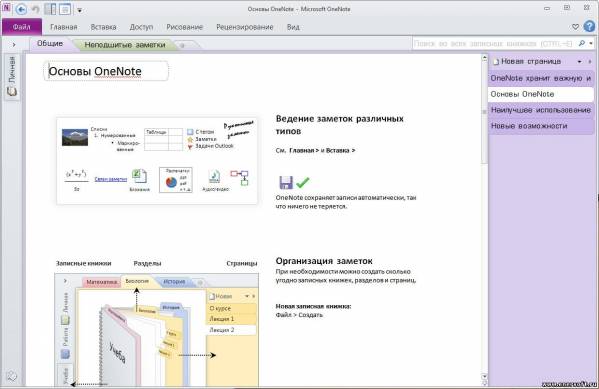
Task: Open the 'Новые возможности' page
Action: tap(541, 126)
